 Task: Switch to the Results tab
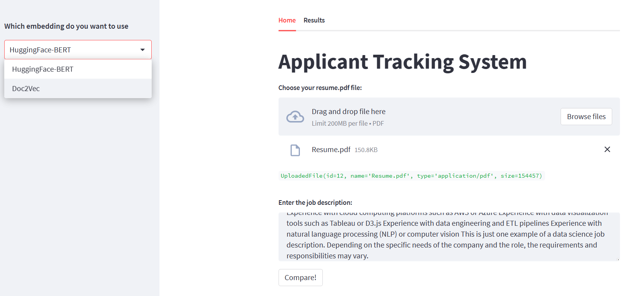314,20
